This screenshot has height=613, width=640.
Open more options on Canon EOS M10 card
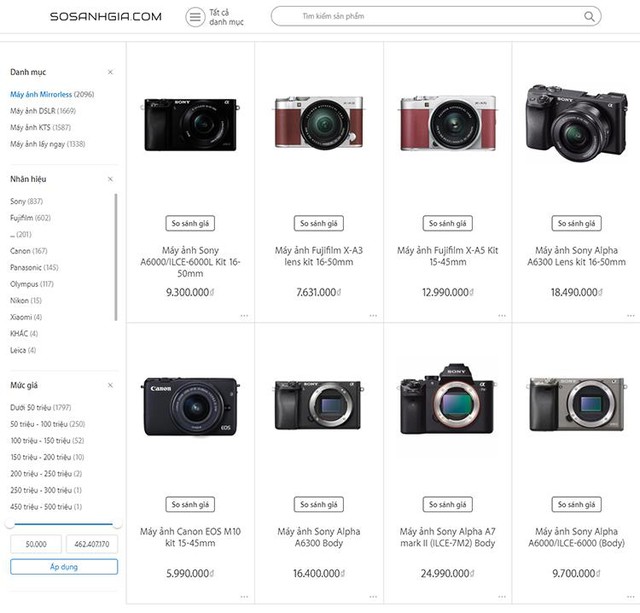244,597
